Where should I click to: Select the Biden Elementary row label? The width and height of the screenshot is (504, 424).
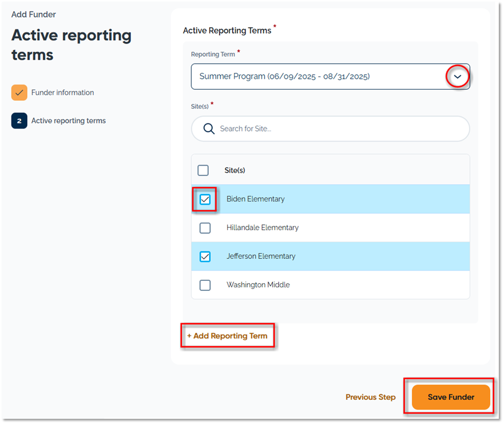(x=255, y=199)
